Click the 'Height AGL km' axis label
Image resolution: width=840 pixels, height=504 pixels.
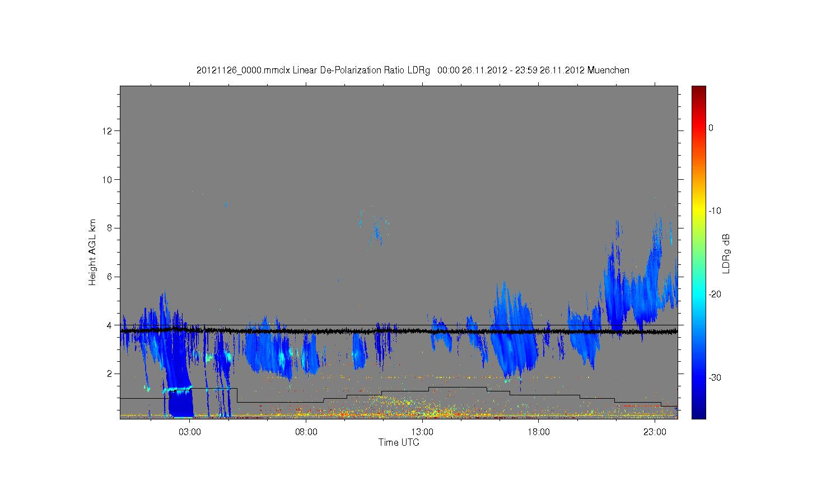(92, 252)
